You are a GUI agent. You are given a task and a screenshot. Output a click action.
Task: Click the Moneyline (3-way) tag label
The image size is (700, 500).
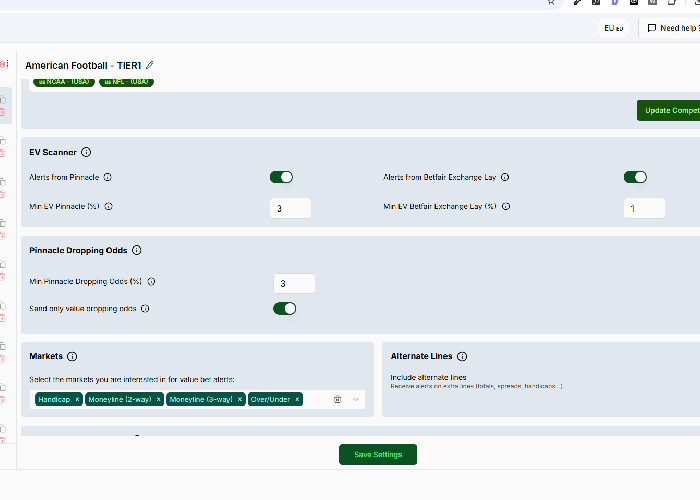[201, 399]
